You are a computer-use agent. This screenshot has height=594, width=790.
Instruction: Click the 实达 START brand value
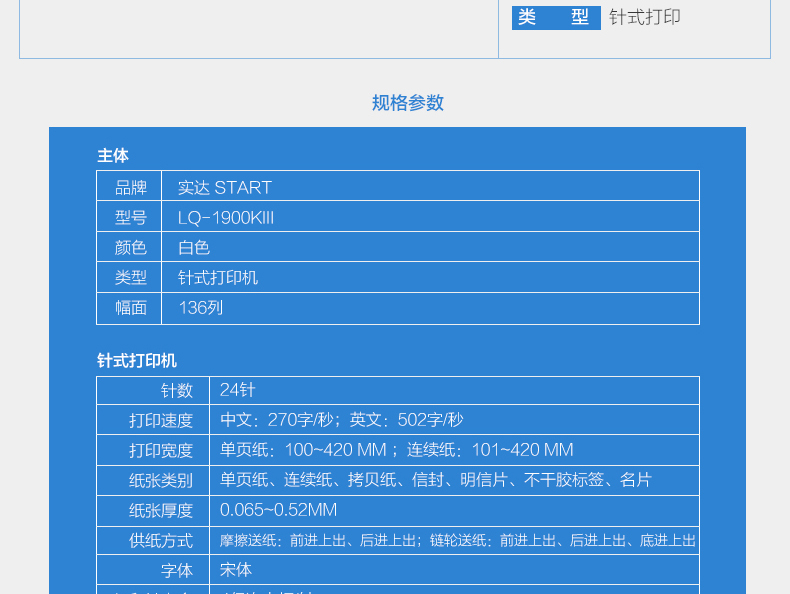point(225,187)
